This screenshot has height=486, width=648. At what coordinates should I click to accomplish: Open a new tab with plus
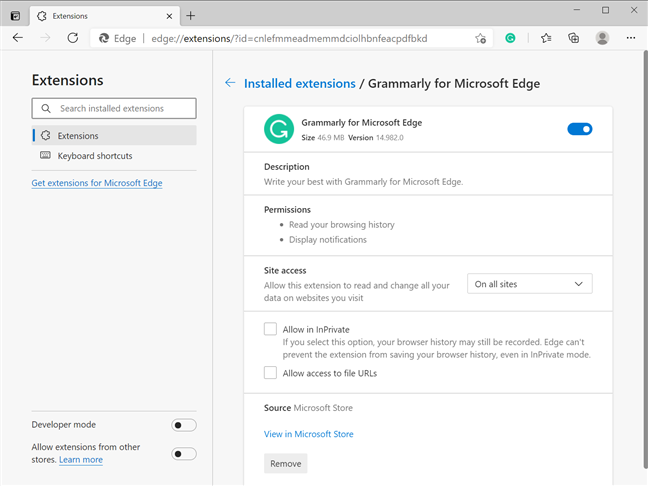[x=191, y=16]
